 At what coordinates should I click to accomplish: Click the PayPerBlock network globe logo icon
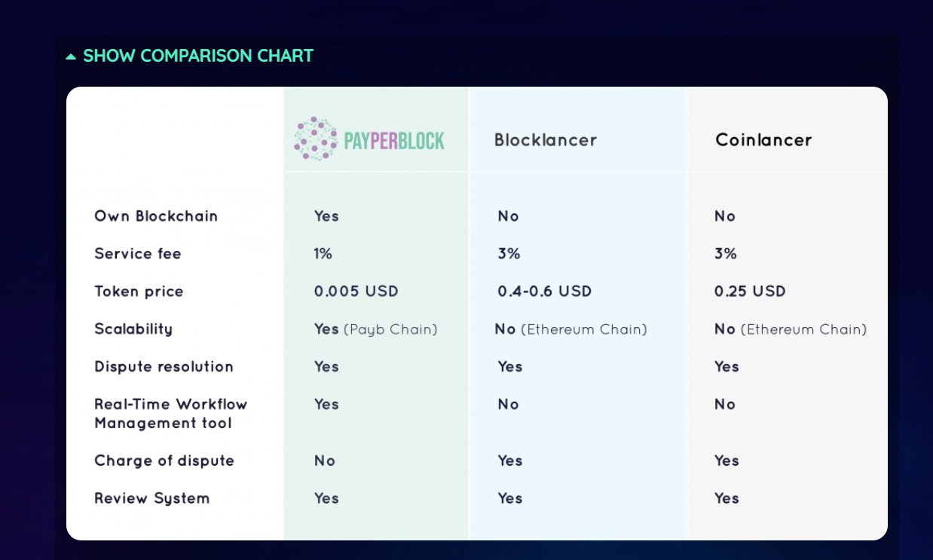(315, 139)
